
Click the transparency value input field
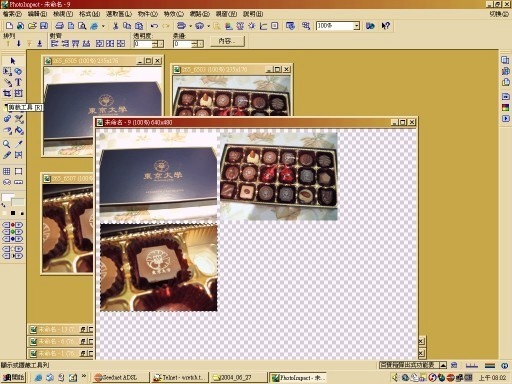point(143,44)
